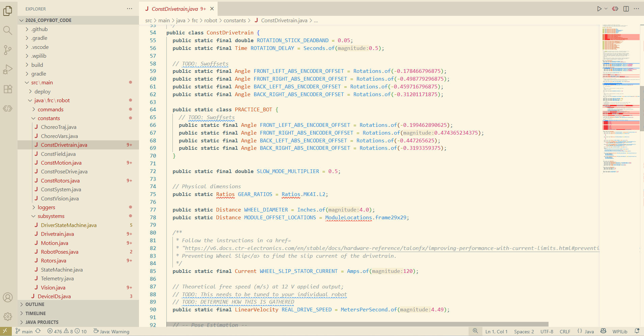This screenshot has height=336, width=644.
Task: Expand the .vscode folder
Action: tap(78, 47)
